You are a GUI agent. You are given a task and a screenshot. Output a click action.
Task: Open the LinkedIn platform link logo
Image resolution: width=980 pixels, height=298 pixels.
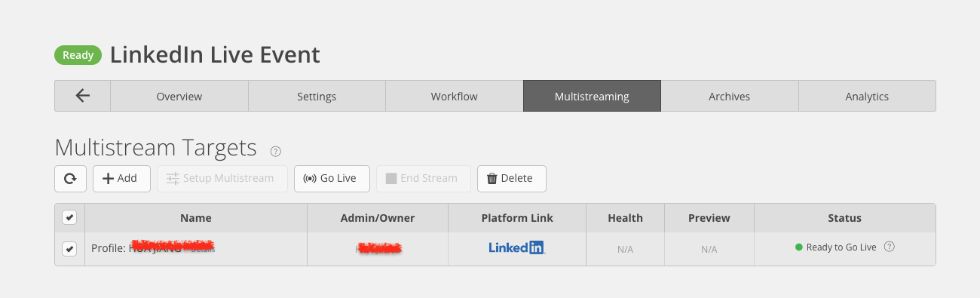coord(516,247)
